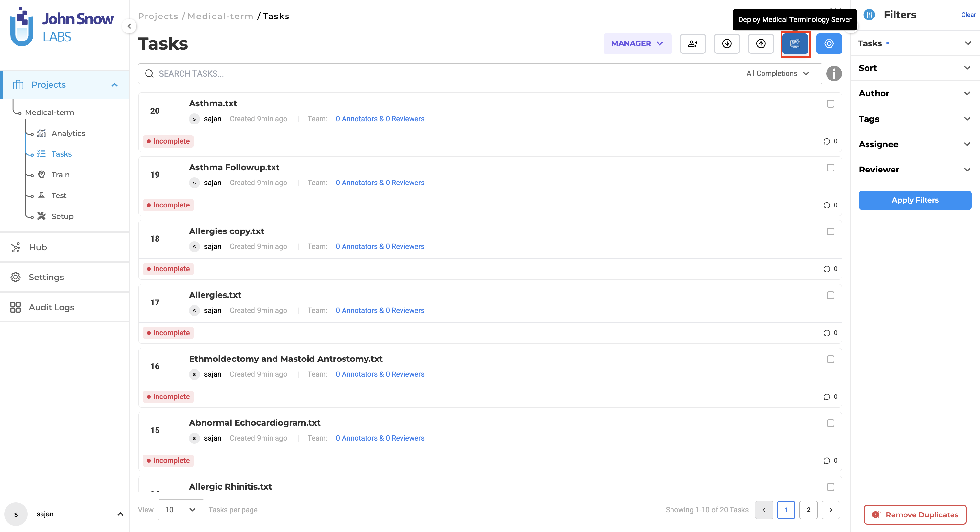980x532 pixels.
Task: Click the Apply Filters button
Action: click(915, 200)
